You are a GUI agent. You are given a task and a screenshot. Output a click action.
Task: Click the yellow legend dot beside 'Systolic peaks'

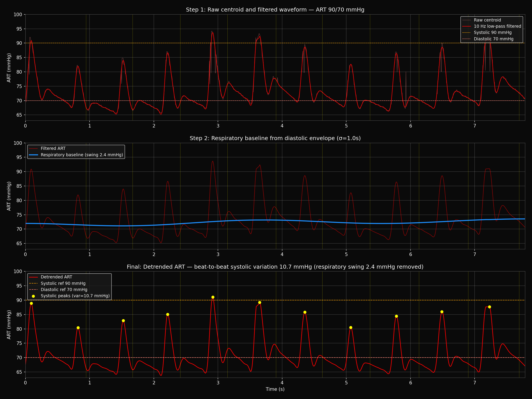[33, 296]
